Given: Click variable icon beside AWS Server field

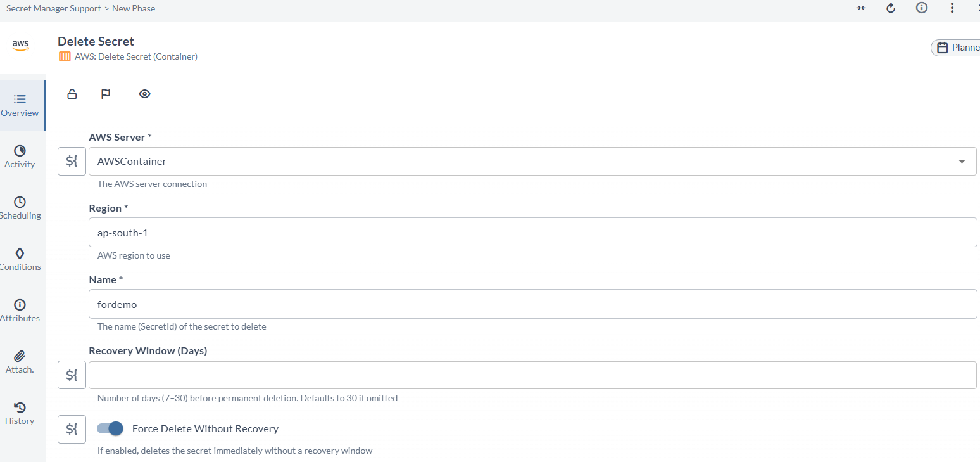Looking at the screenshot, I should coord(72,162).
